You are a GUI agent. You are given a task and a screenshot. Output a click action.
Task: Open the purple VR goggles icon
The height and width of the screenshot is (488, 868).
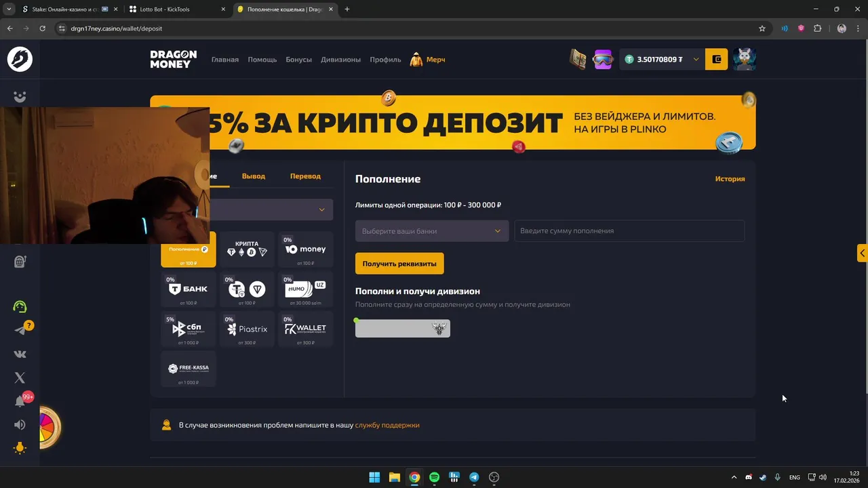pos(603,59)
